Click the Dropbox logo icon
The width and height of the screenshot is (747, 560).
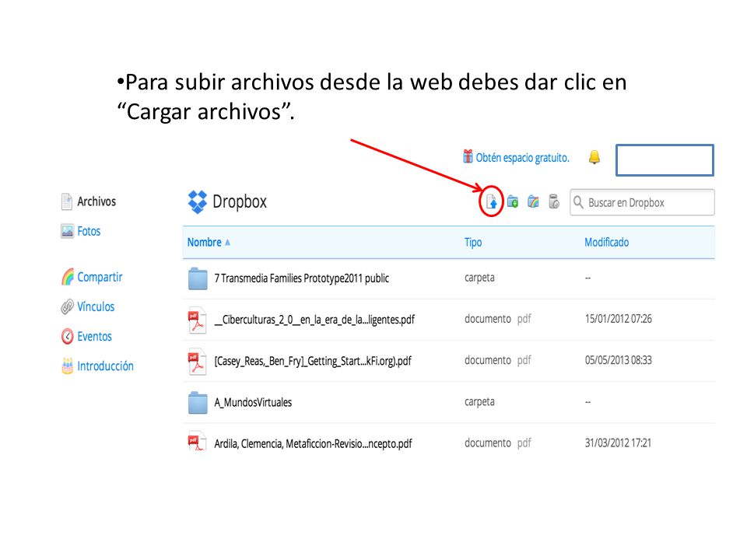pyautogui.click(x=197, y=202)
